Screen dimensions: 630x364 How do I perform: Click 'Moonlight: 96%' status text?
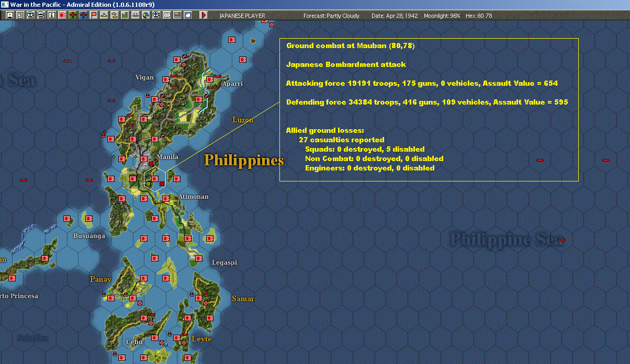click(x=442, y=16)
